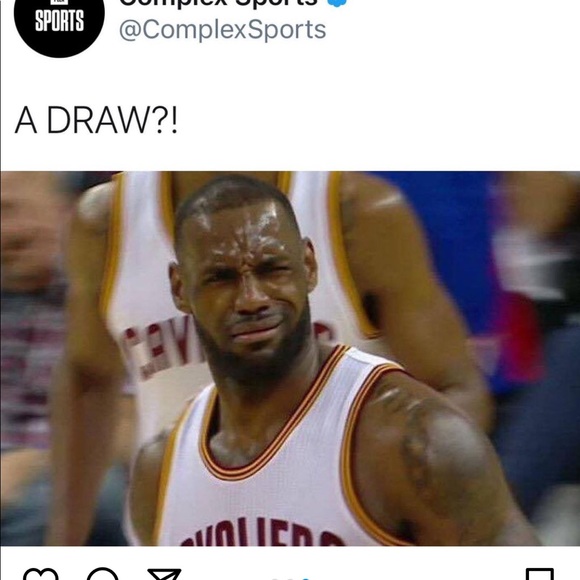This screenshot has width=580, height=580.
Task: Open the @ComplexSports handle link
Action: (x=222, y=30)
